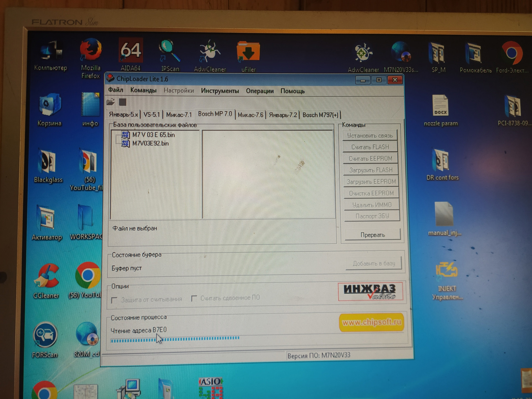The image size is (532, 399).
Task: Click the www.chipsoft.ru link banner
Action: point(371,323)
